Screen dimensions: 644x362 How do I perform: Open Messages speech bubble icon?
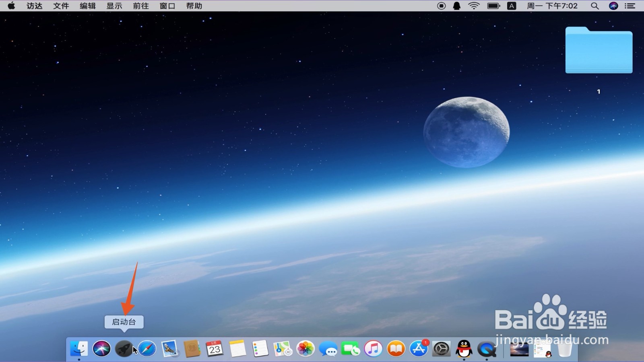point(328,348)
